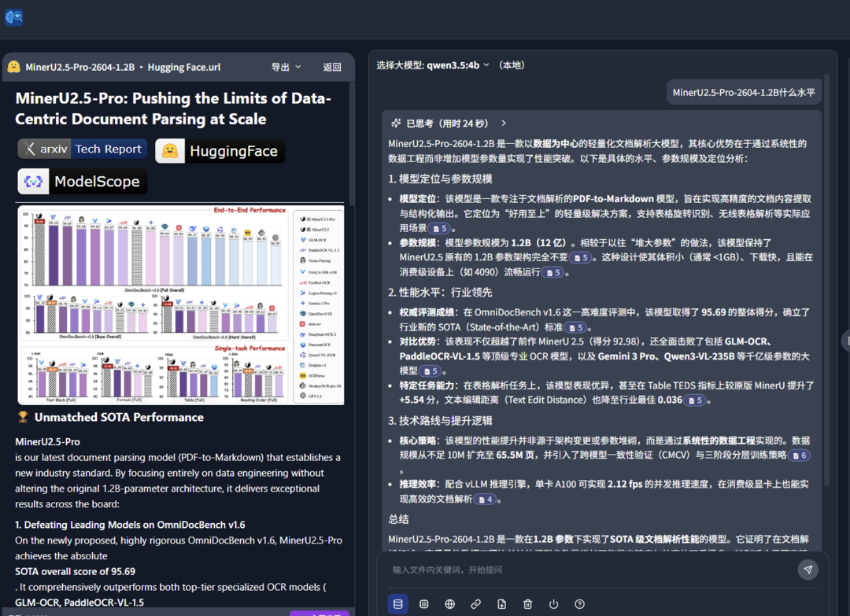The image size is (850, 616).
Task: Click the power icon in the toolbar
Action: (553, 604)
